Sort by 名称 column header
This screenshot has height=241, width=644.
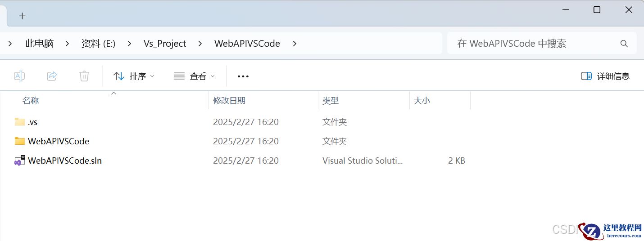pos(31,101)
